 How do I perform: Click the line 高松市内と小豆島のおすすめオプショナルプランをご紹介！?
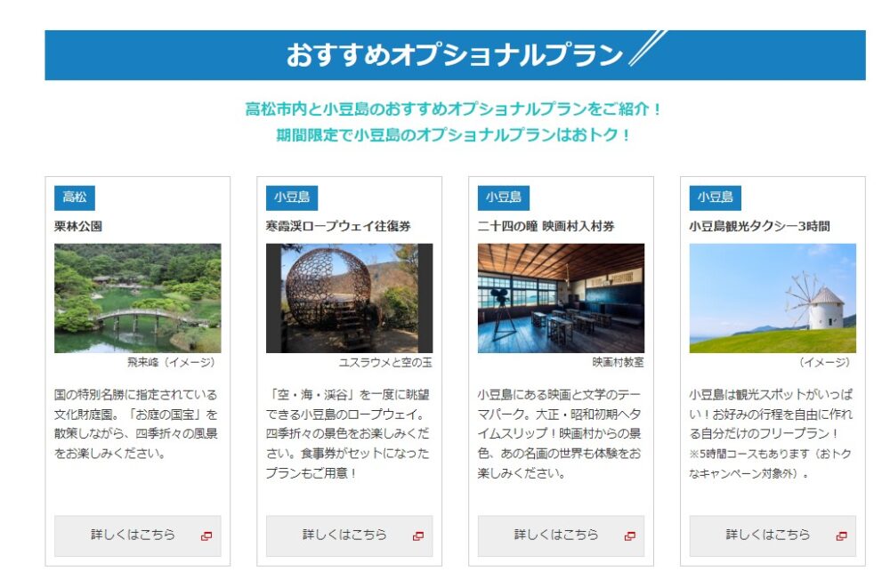coord(454,109)
